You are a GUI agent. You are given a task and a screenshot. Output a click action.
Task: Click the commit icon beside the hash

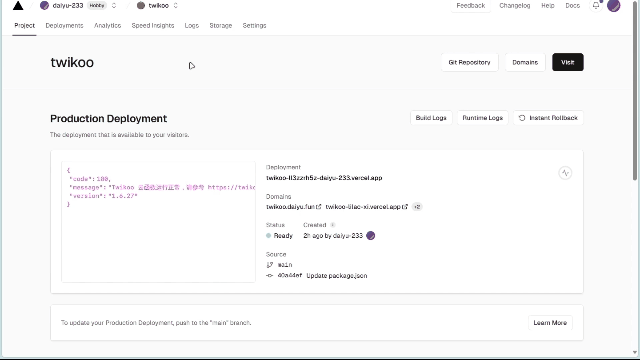tap(269, 276)
